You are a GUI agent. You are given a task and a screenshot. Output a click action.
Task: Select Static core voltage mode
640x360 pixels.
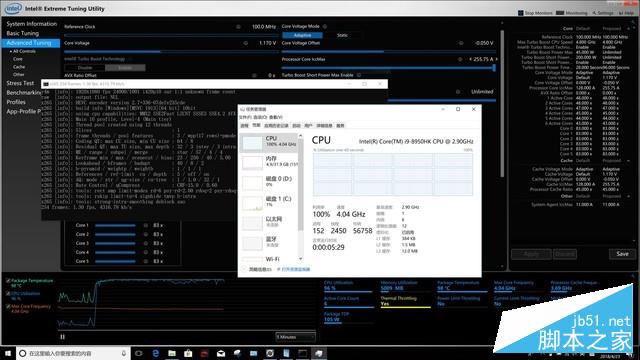[342, 35]
